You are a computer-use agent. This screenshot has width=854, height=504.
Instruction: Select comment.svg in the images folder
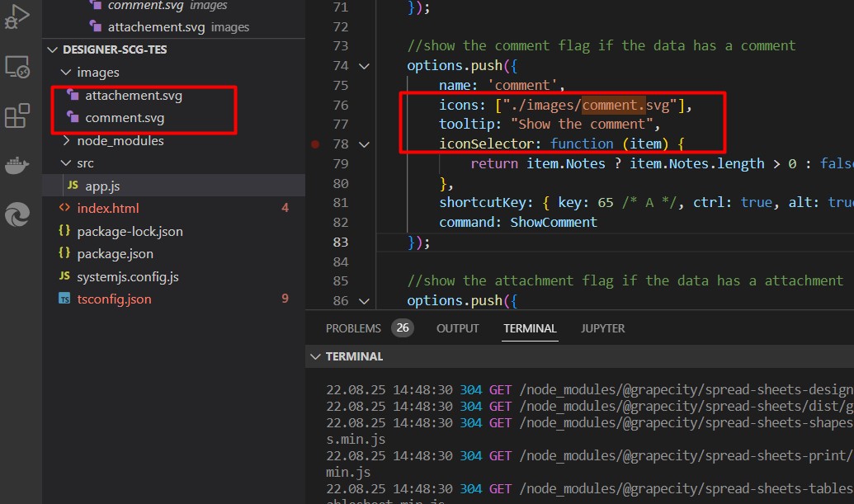[124, 118]
